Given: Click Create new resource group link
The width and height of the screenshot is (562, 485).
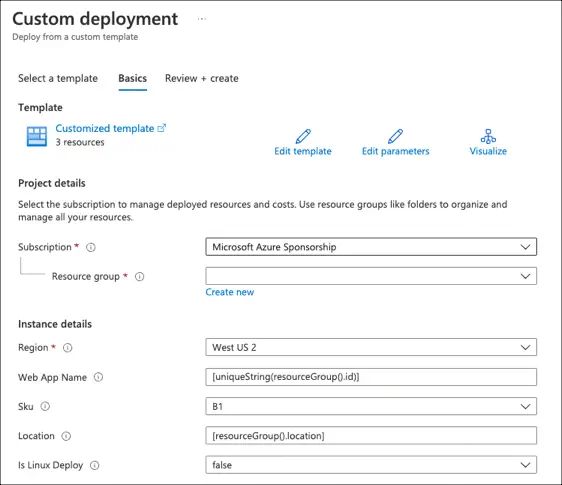Looking at the screenshot, I should 230,292.
